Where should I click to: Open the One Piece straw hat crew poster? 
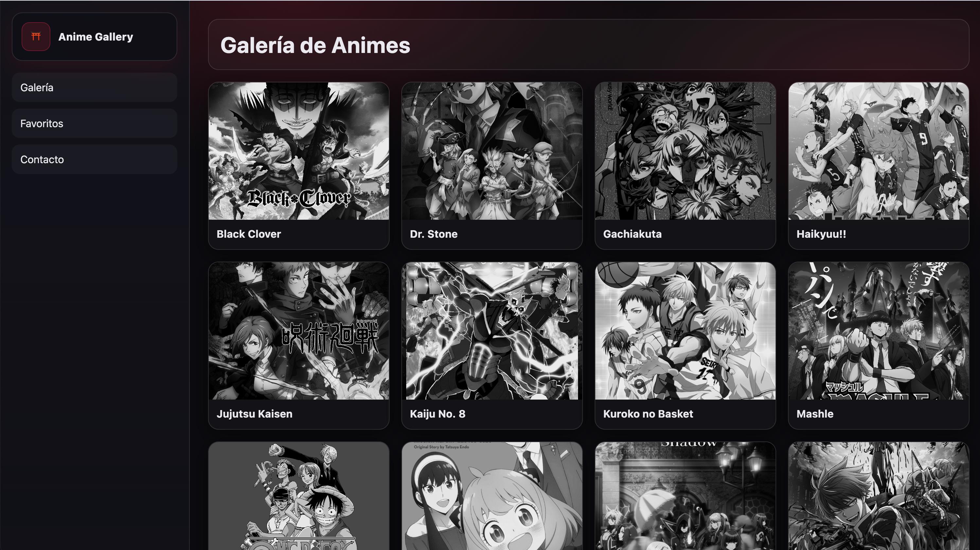click(x=299, y=496)
